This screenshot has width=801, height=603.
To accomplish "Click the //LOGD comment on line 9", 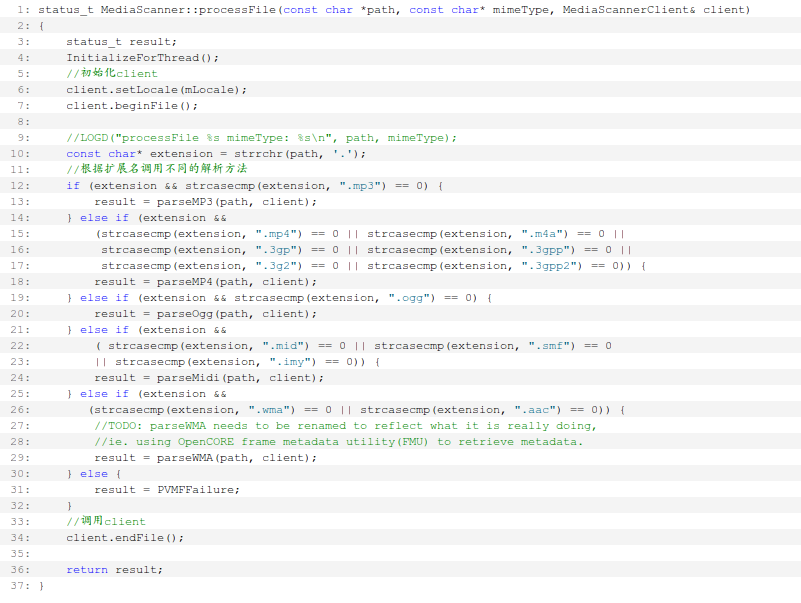I will point(262,138).
